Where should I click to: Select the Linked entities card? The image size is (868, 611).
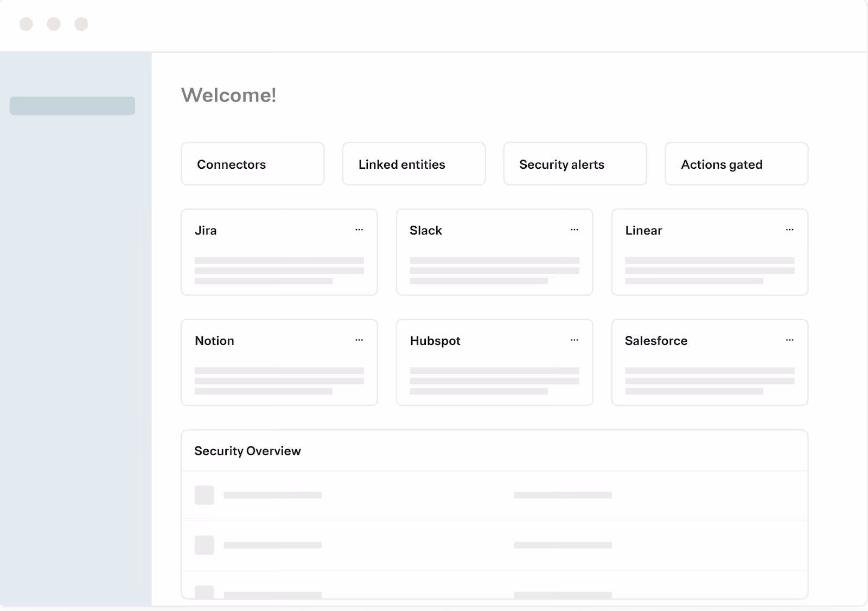point(414,164)
